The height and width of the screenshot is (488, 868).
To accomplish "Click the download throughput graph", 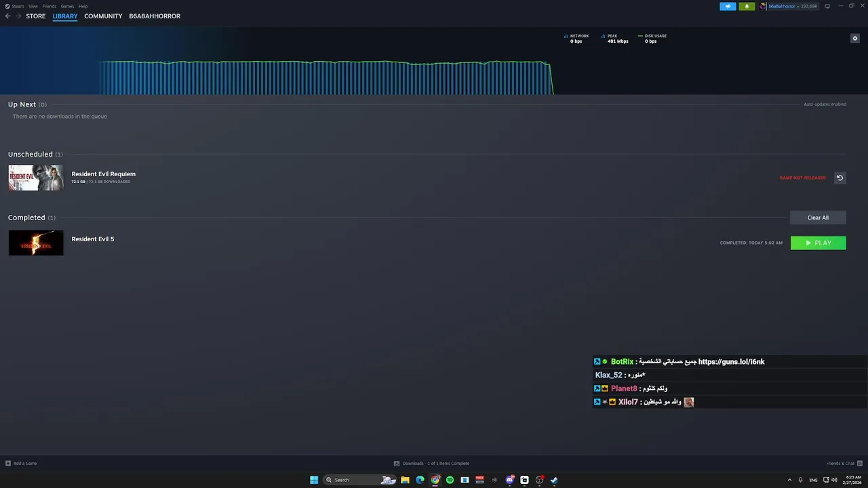I will pyautogui.click(x=325, y=77).
